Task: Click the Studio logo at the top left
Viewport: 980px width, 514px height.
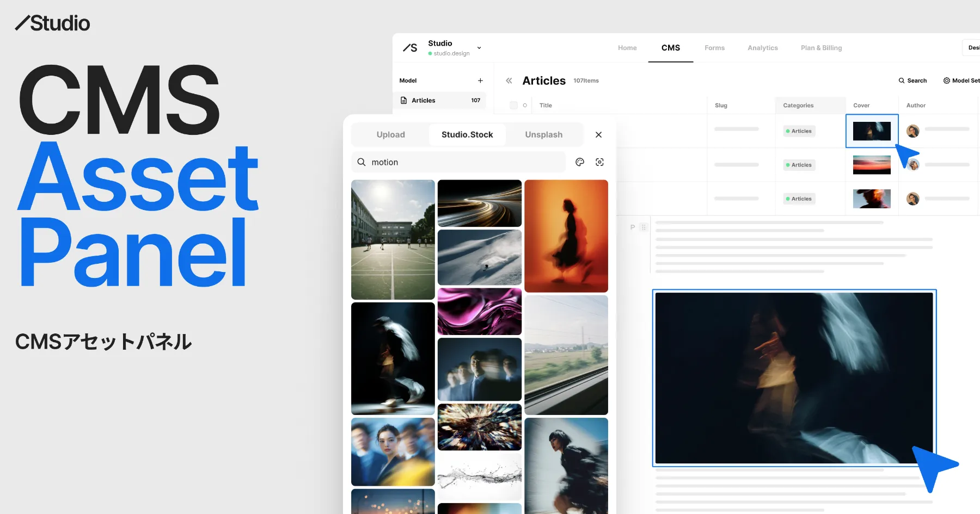Action: coord(52,23)
